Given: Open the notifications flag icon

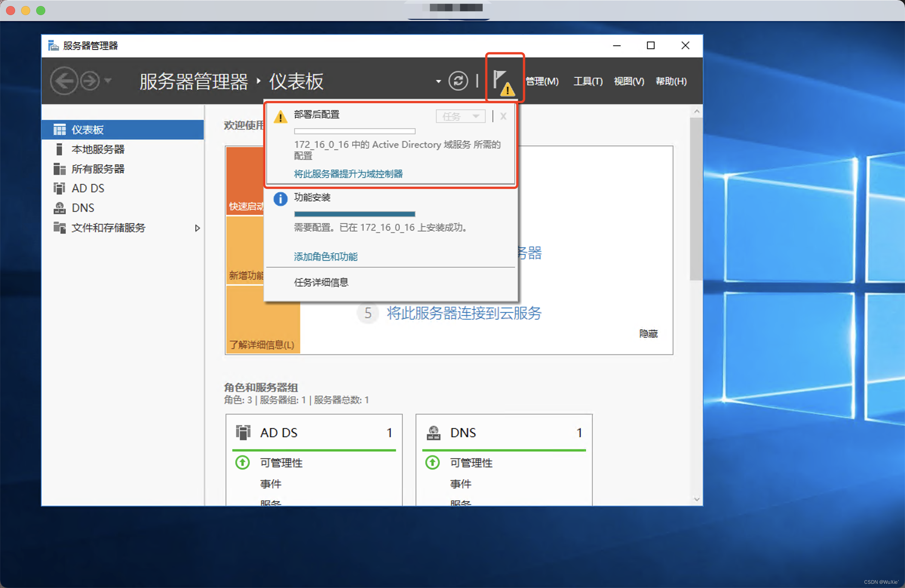Looking at the screenshot, I should (504, 82).
